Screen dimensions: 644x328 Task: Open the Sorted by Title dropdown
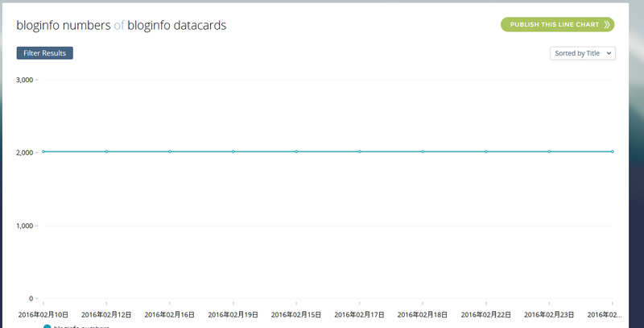(582, 53)
